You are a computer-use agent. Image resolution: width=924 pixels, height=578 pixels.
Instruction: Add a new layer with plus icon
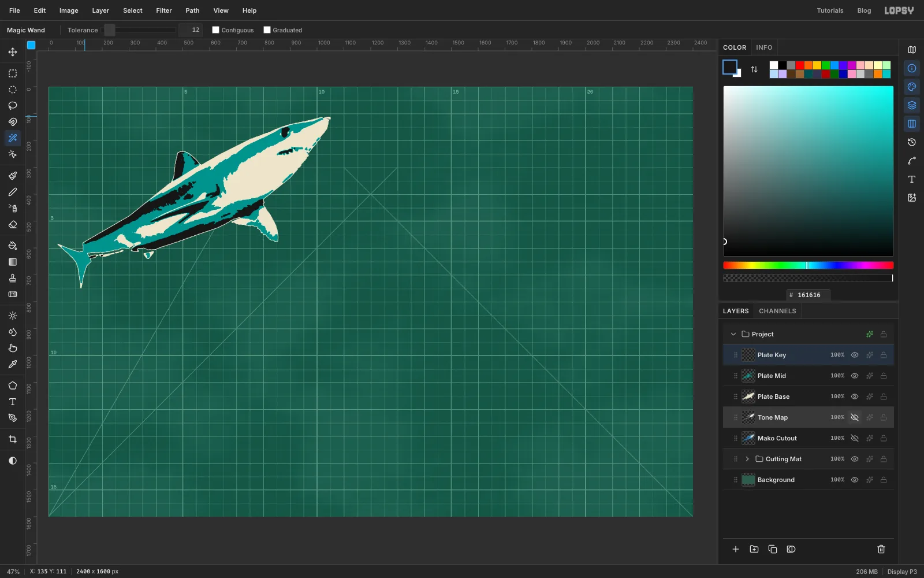[736, 549]
